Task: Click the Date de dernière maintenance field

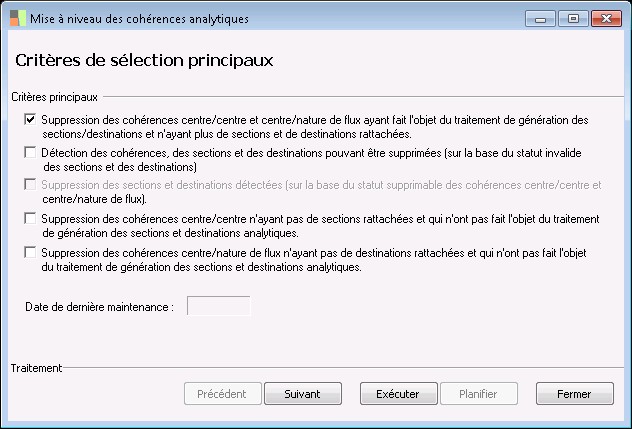Action: 218,306
